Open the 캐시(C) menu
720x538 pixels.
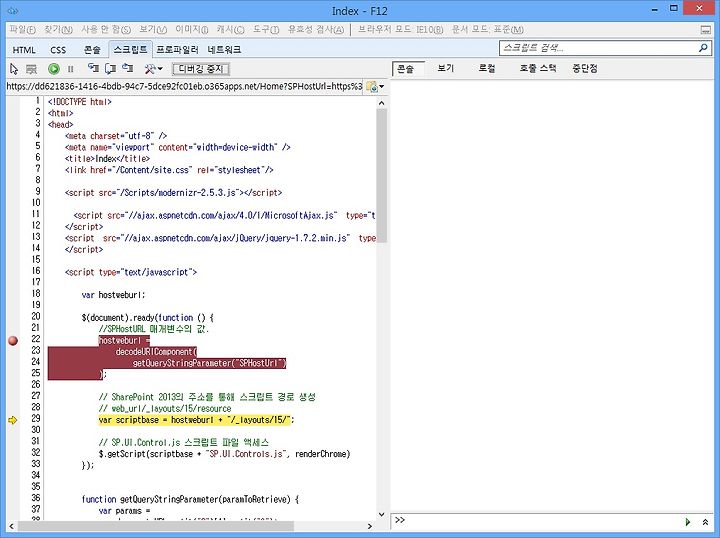pos(231,30)
